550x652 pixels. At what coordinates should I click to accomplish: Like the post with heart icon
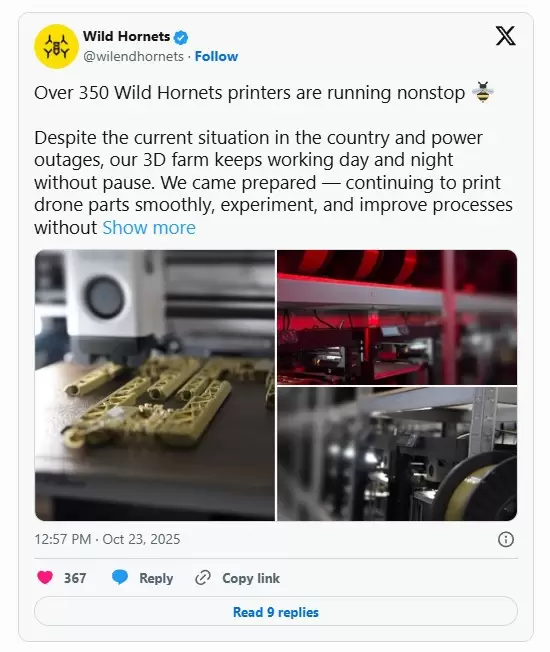45,578
